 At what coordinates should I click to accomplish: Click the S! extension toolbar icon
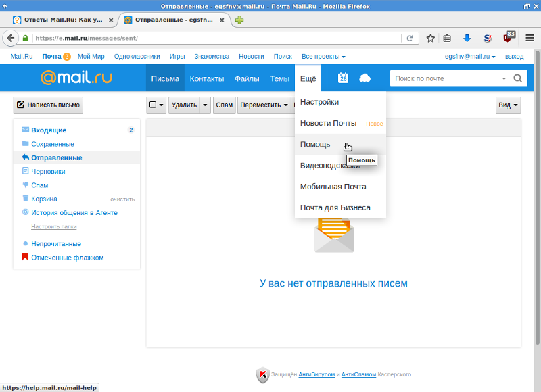pyautogui.click(x=487, y=39)
